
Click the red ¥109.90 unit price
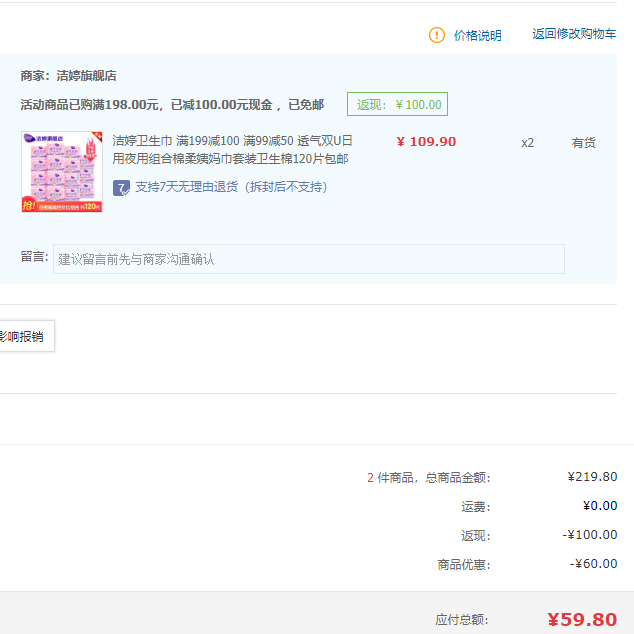click(x=426, y=142)
